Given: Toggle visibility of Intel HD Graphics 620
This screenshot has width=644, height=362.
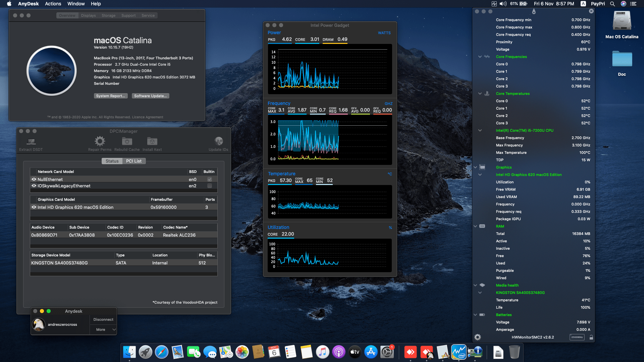Looking at the screenshot, I should 34,207.
